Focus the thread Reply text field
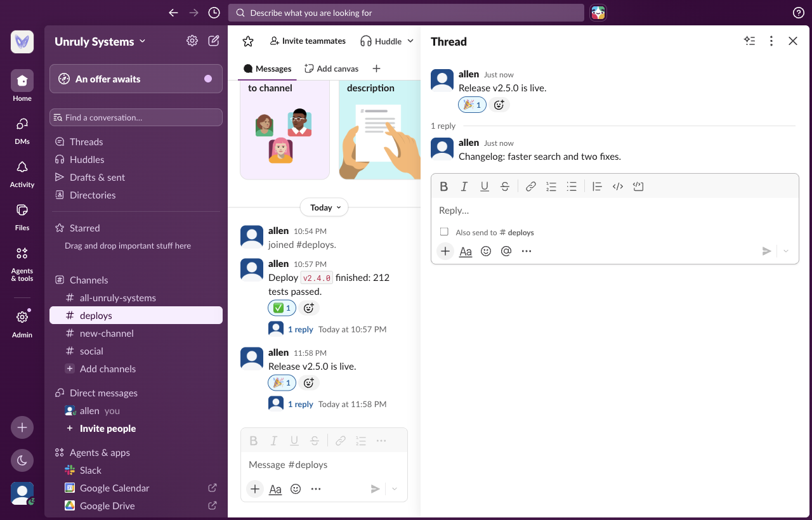 [x=615, y=211]
